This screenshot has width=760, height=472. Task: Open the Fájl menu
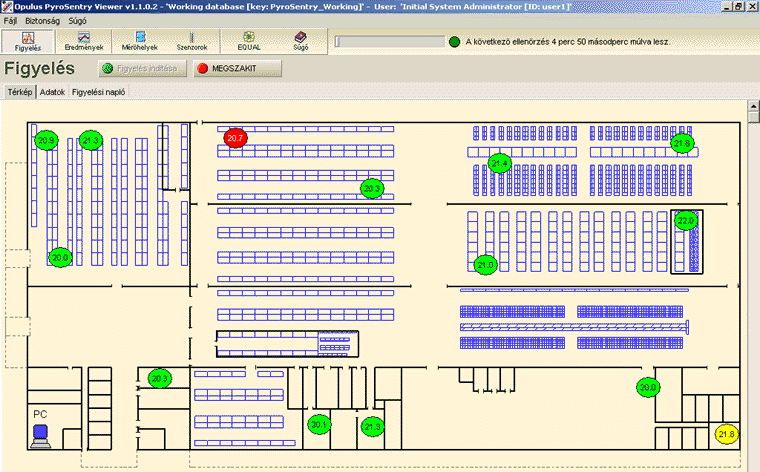pyautogui.click(x=11, y=20)
